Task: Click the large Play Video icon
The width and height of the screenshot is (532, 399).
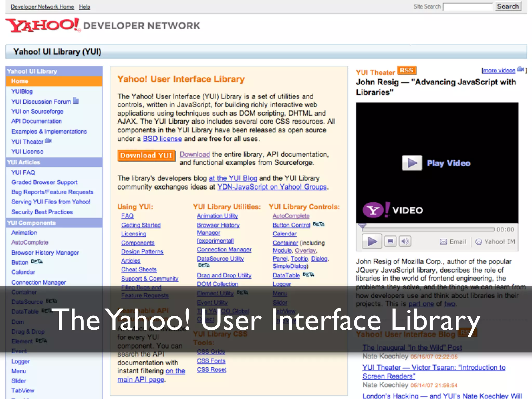Action: click(x=412, y=163)
